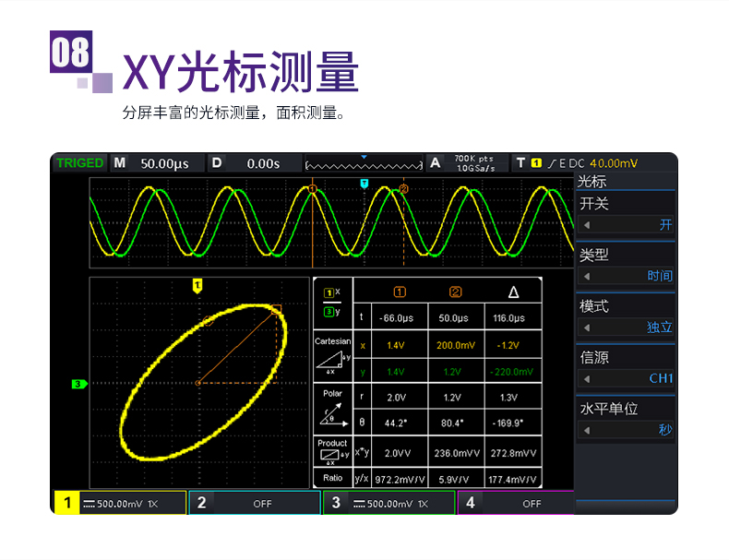Click the yellow channel 1 marker in XY plot

197,285
